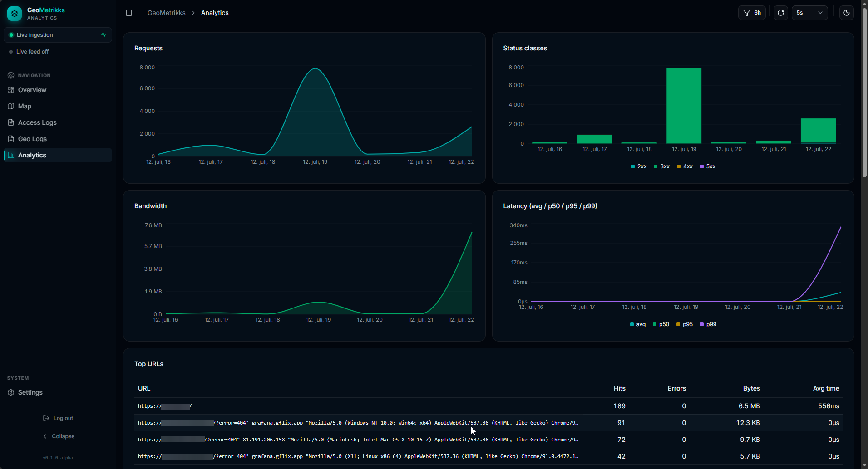This screenshot has height=469, width=868.
Task: Select the URL row with 42 hits
Action: (488, 456)
